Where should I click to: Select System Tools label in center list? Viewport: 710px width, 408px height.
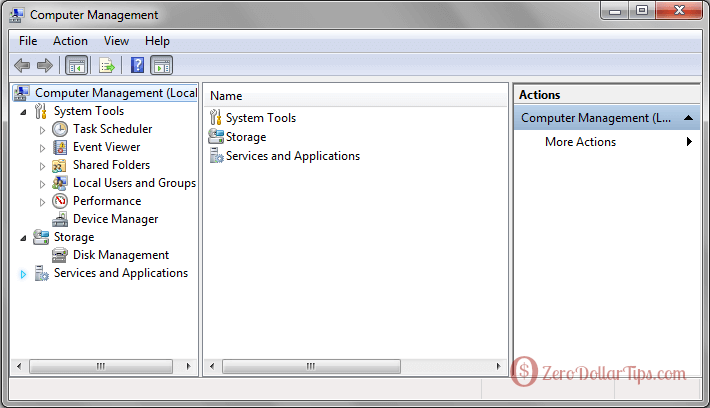(x=261, y=118)
